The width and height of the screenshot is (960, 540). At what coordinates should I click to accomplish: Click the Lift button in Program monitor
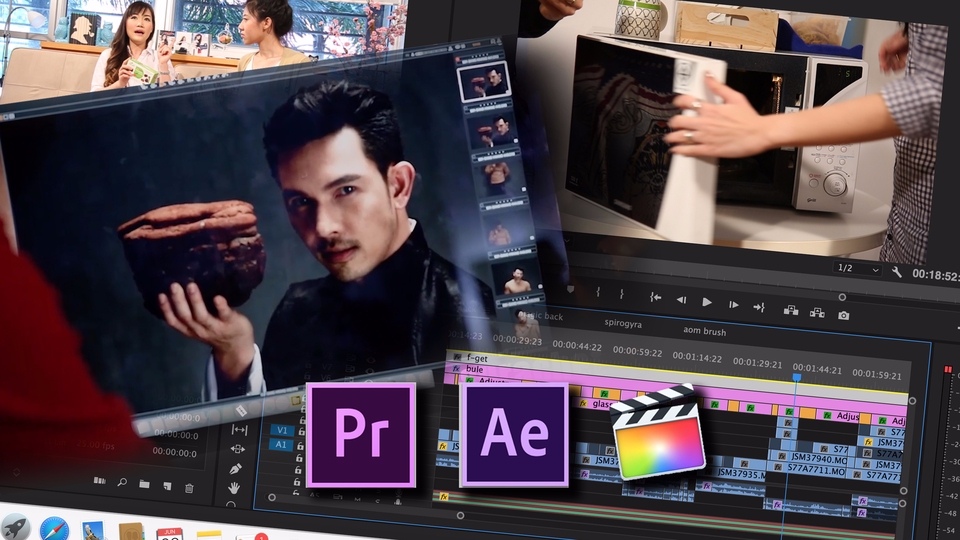click(790, 310)
